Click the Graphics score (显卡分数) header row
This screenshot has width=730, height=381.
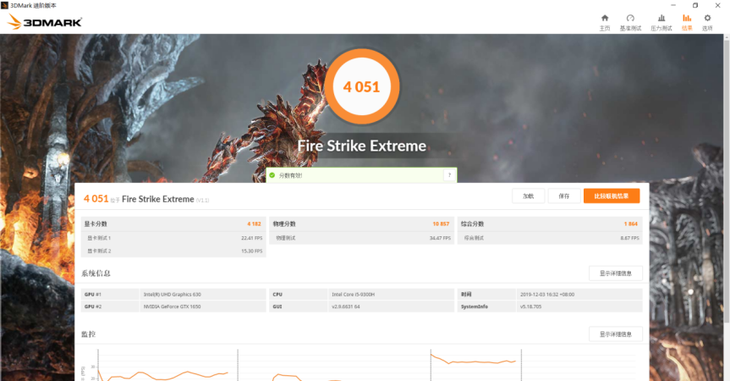point(173,224)
